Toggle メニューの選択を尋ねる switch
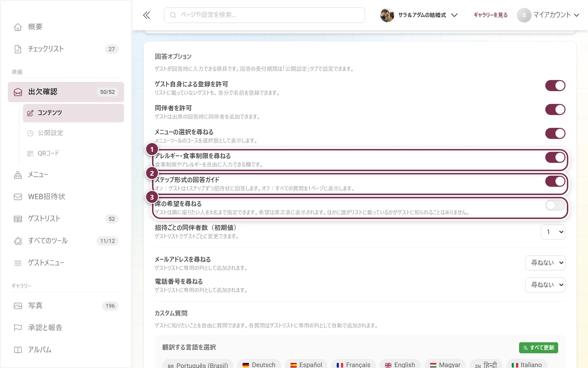Screen dimensions: 588x368 point(555,133)
